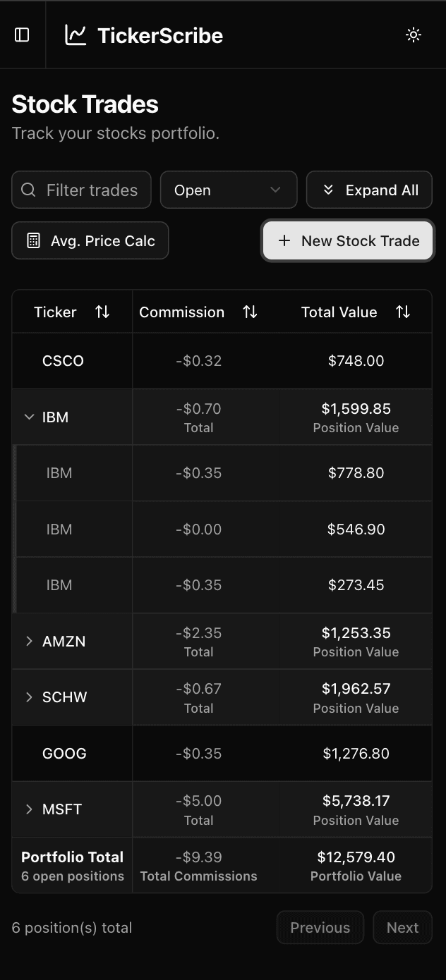
Task: Click the magnifier icon in filter field
Action: pos(28,190)
